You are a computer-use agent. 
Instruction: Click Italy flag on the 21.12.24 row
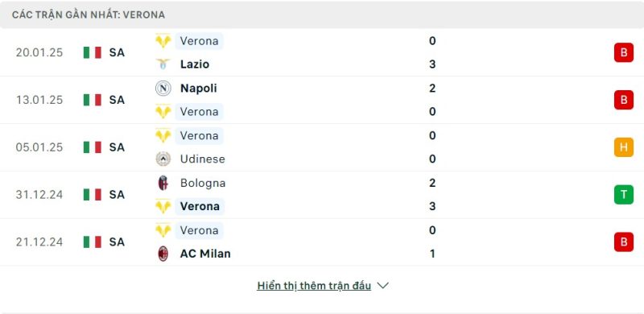[x=93, y=242]
